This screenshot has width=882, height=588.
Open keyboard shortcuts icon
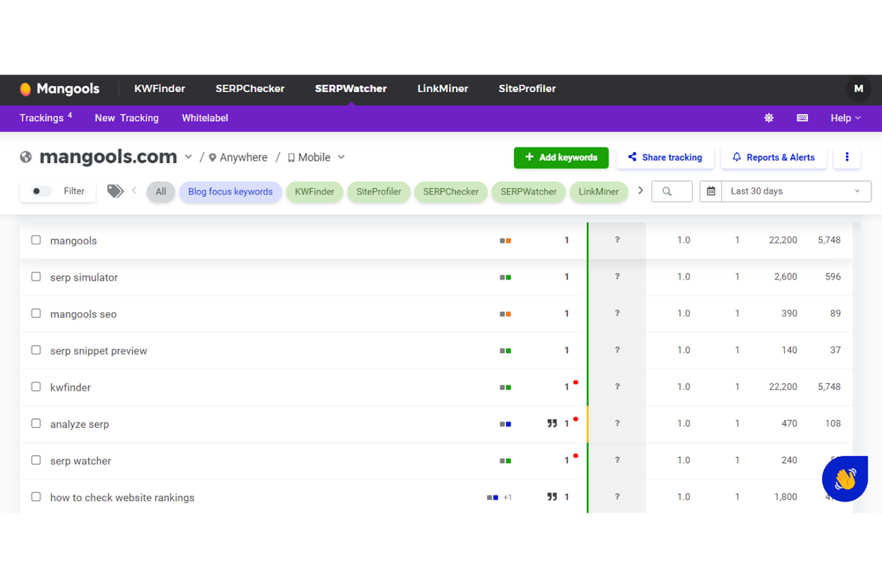802,118
